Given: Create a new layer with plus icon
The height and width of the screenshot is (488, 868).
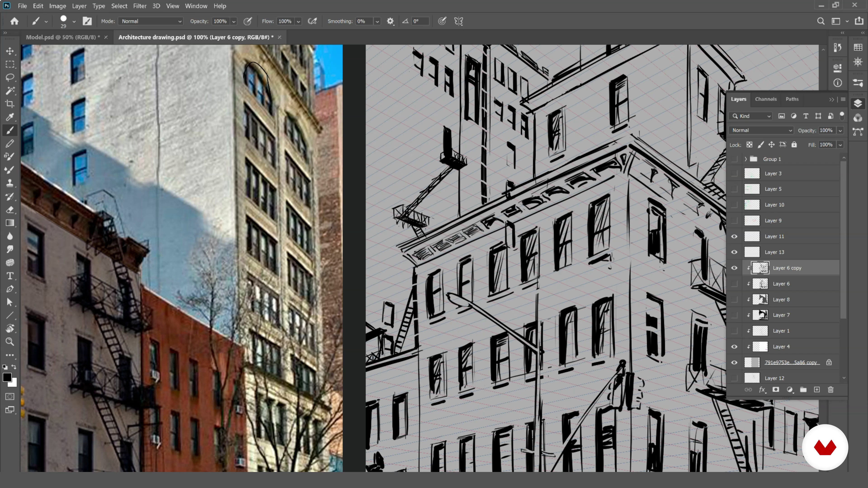Looking at the screenshot, I should click(x=817, y=390).
